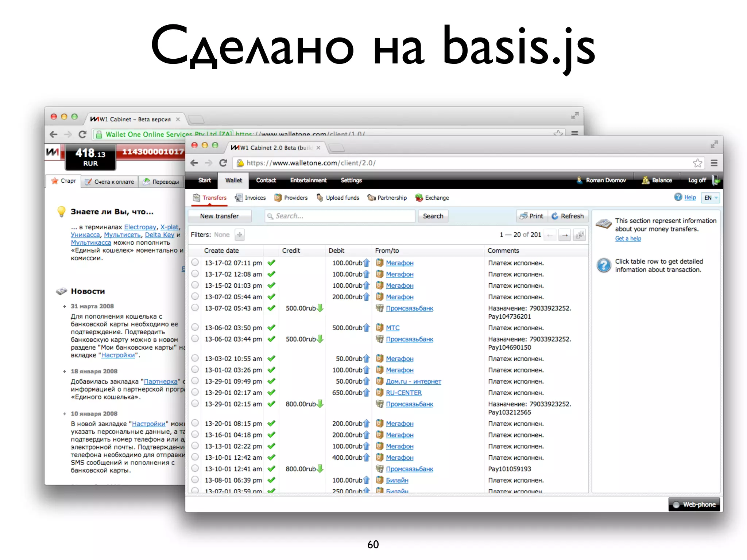747x560 pixels.
Task: Open Переводы tab in rear window
Action: [161, 182]
